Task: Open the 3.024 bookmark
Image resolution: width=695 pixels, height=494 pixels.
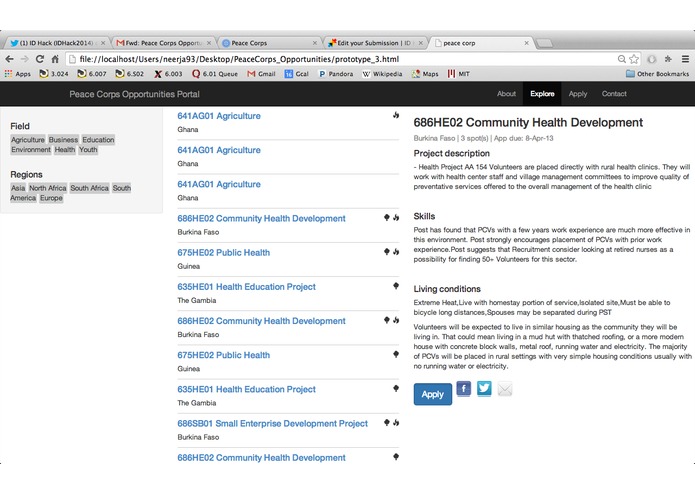Action: 54,74
